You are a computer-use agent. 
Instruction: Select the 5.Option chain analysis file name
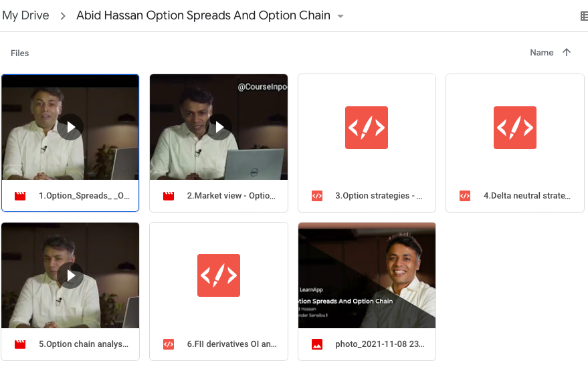83,344
